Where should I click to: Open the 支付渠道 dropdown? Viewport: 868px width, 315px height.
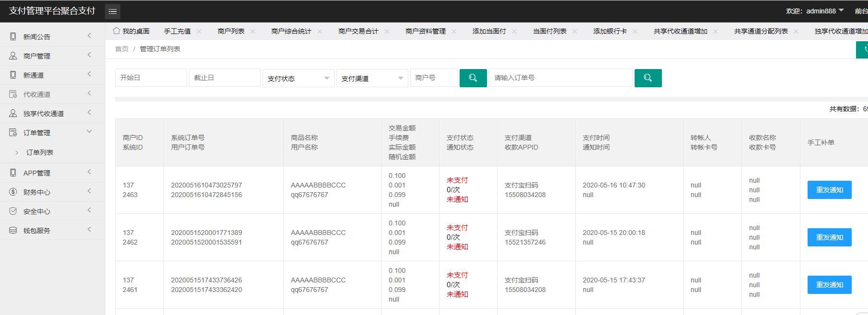tap(372, 78)
